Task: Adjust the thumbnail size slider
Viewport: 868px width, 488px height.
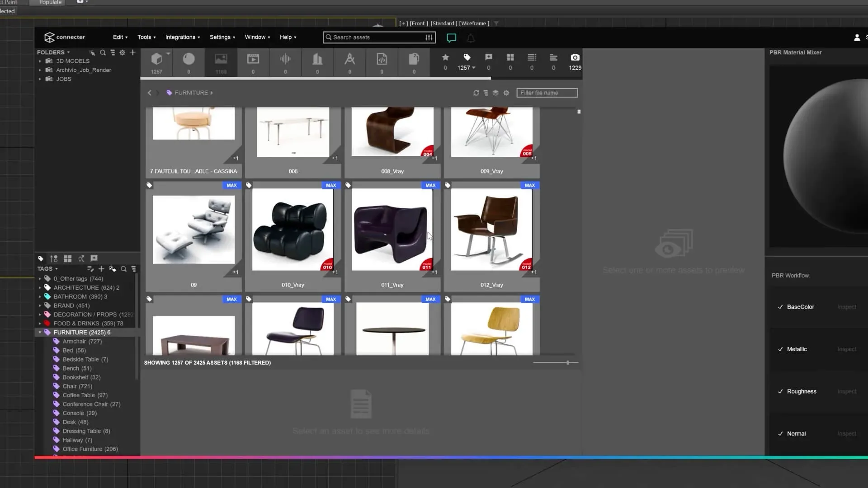Action: [568, 362]
